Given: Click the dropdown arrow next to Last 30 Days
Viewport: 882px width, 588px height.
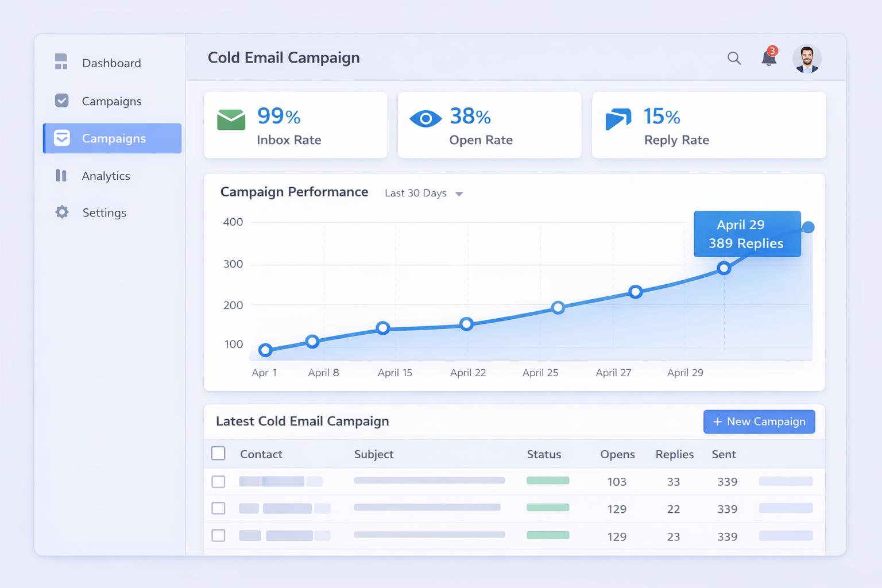Looking at the screenshot, I should click(x=459, y=194).
